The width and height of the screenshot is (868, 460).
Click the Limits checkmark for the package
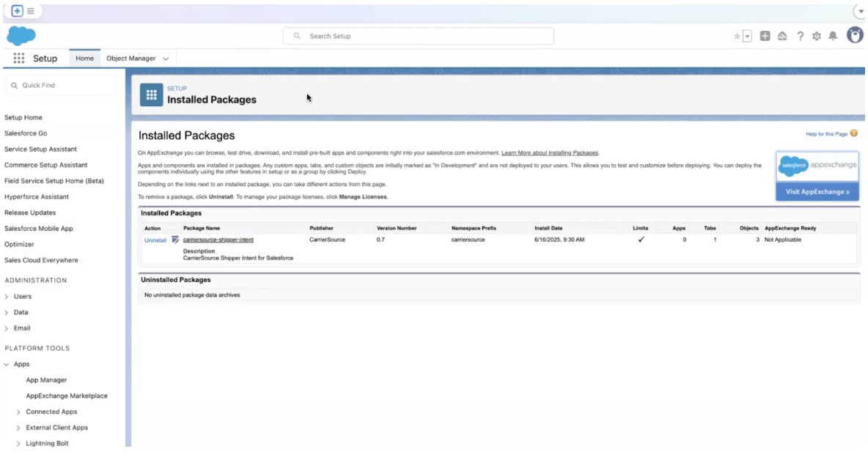coord(641,240)
